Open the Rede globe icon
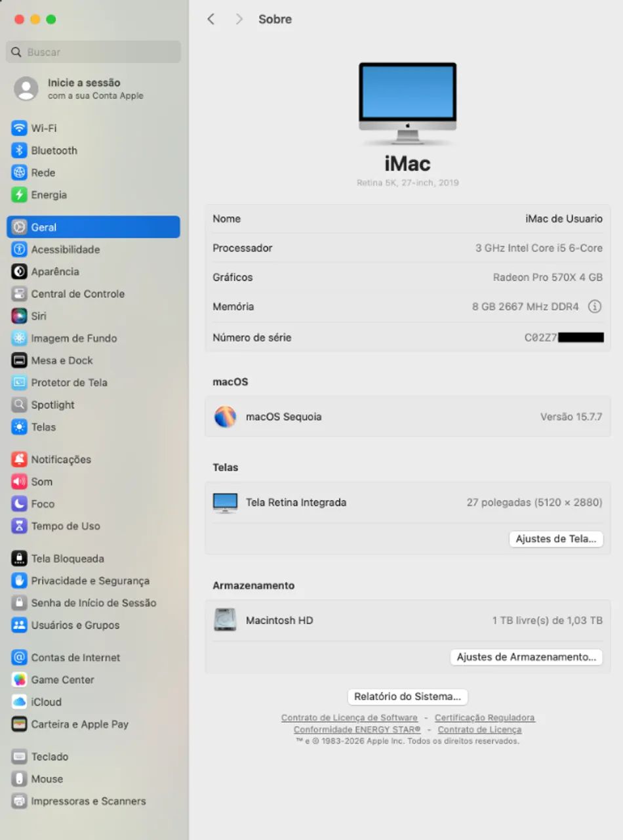623x840 pixels. tap(20, 173)
